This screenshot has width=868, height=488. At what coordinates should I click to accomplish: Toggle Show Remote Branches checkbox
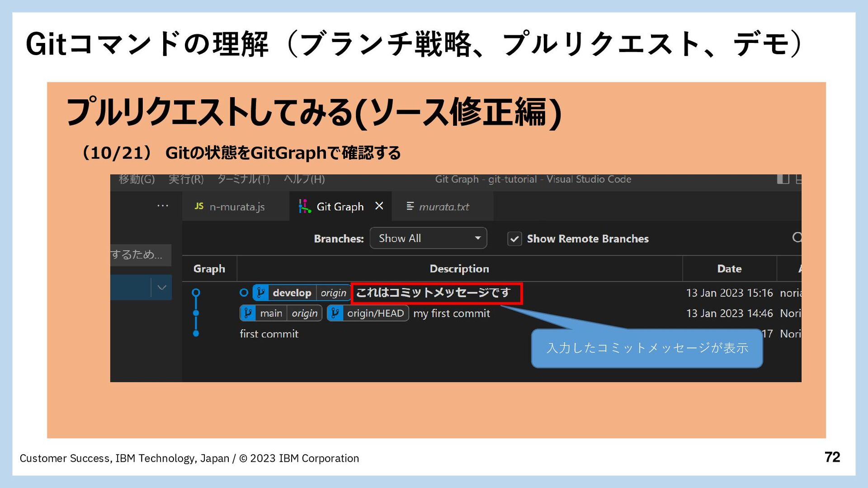pos(514,239)
